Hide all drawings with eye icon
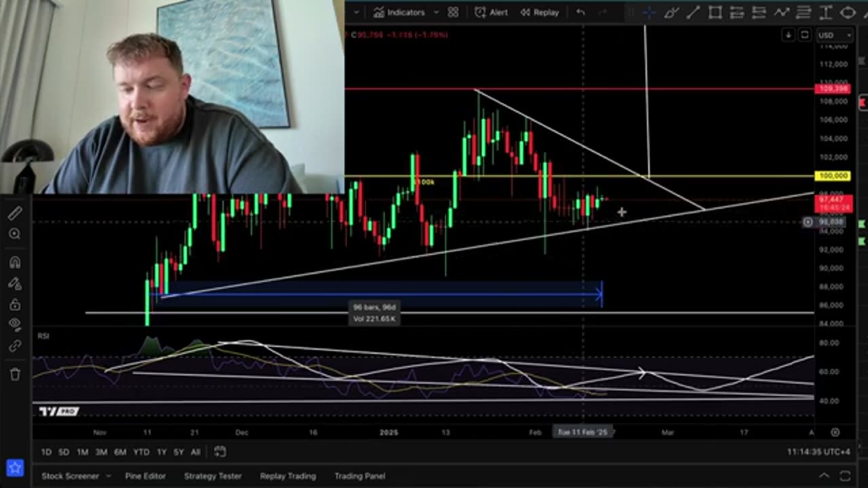Viewport: 868px width, 488px height. point(15,325)
